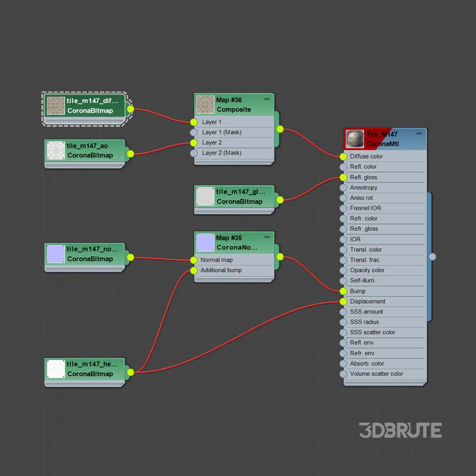Viewport: 476px width, 476px height.
Task: Click the Composite Map #36 output socket
Action: (280, 129)
